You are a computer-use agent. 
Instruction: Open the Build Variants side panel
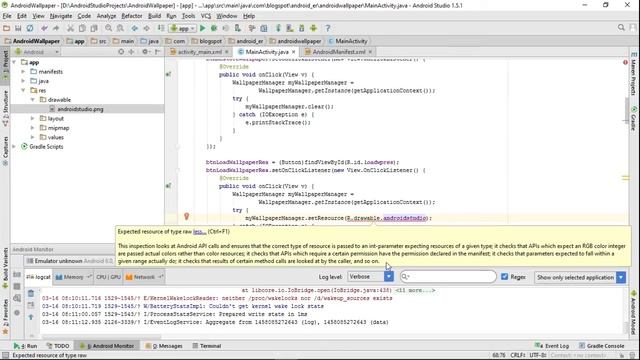pos(5,267)
